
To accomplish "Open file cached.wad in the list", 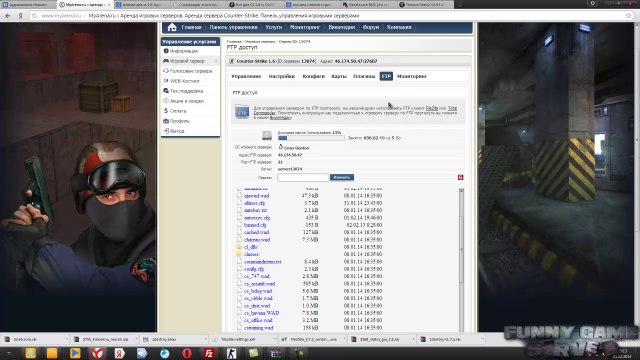I will point(256,232).
